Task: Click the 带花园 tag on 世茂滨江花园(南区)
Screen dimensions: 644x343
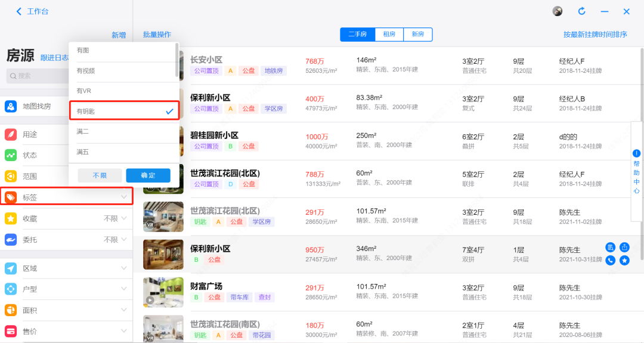Action: pos(262,335)
